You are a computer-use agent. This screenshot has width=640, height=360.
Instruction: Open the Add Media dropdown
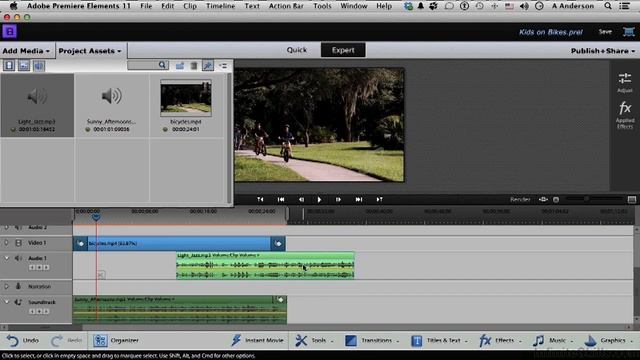point(26,51)
